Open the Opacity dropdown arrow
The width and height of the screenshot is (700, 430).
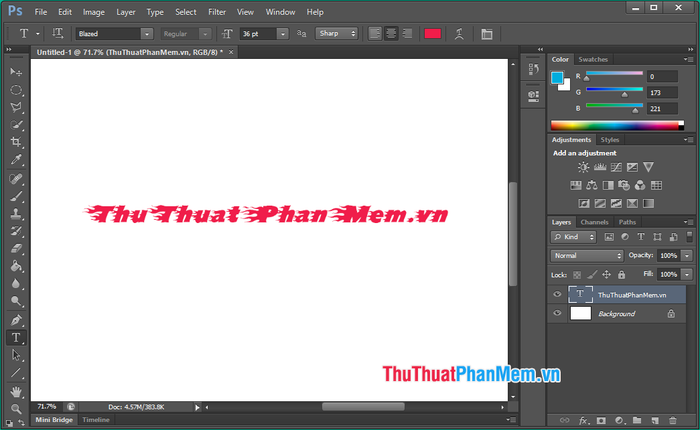(x=687, y=256)
